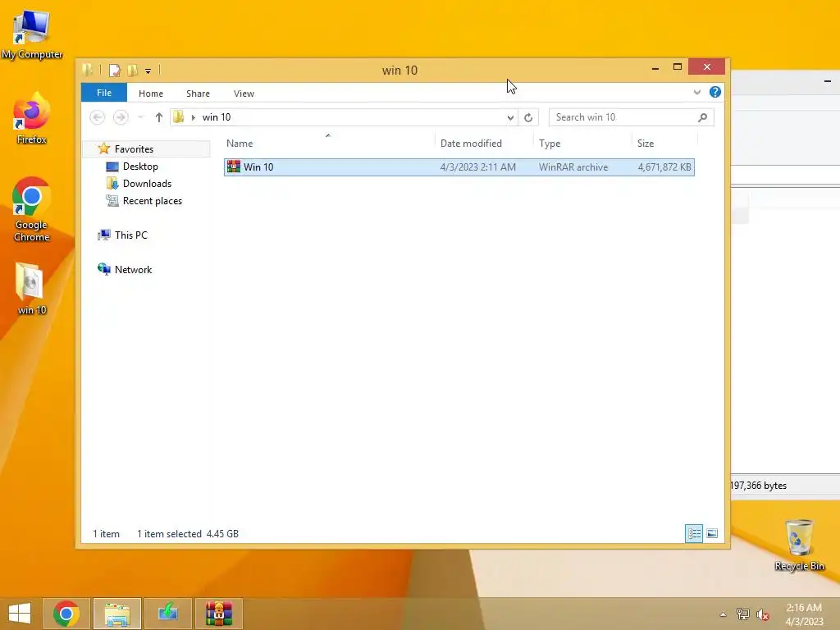
Task: Open Desktop in the navigation pane
Action: point(139,166)
